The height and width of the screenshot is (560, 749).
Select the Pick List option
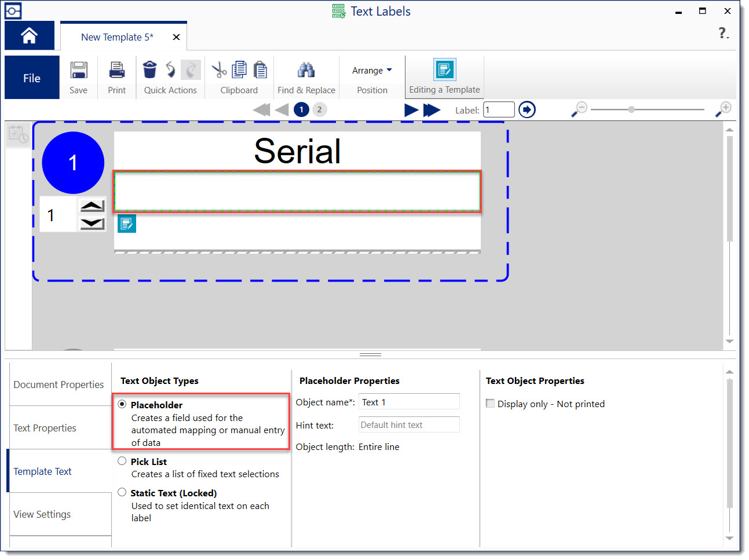pyautogui.click(x=122, y=461)
